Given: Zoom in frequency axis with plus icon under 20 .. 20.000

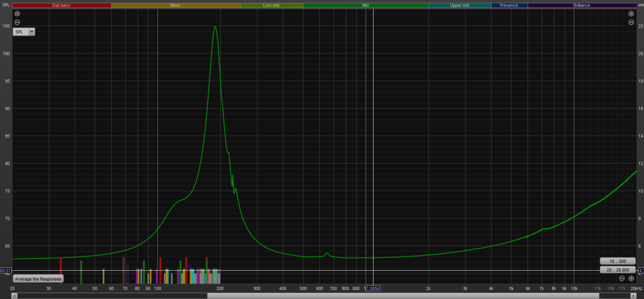Looking at the screenshot, I should (x=631, y=278).
